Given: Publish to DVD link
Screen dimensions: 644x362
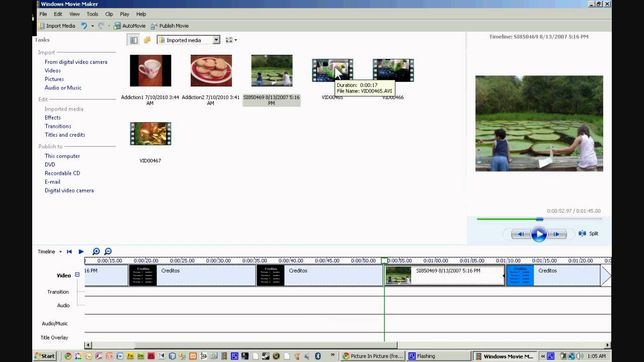Looking at the screenshot, I should [x=50, y=164].
